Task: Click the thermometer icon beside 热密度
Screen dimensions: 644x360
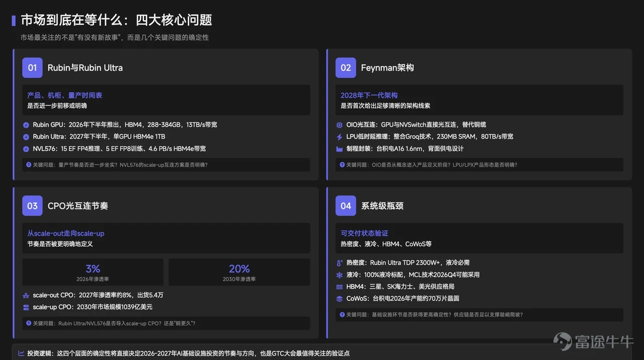Action: [339, 263]
